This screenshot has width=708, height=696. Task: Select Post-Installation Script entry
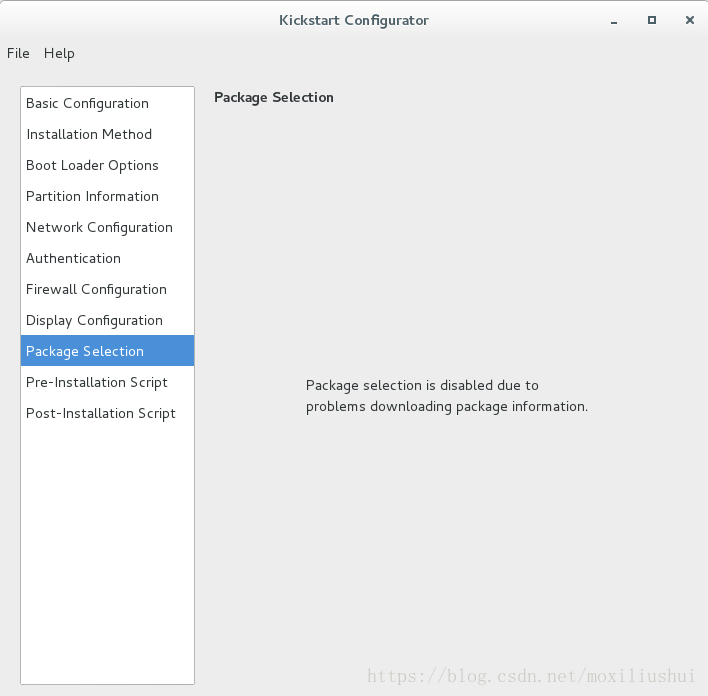click(107, 413)
